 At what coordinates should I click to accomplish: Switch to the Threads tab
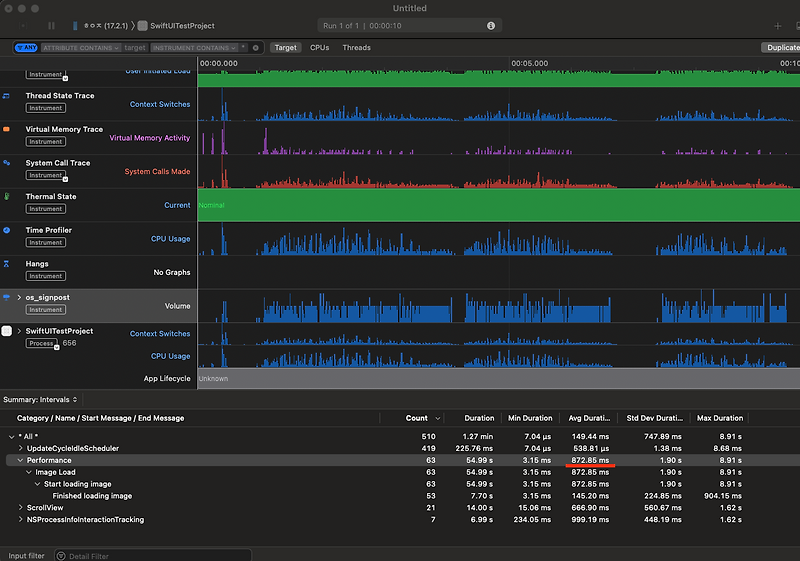[356, 47]
